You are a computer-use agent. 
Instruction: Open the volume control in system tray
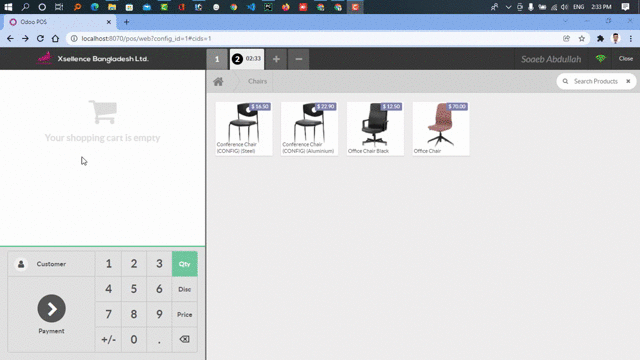click(564, 7)
